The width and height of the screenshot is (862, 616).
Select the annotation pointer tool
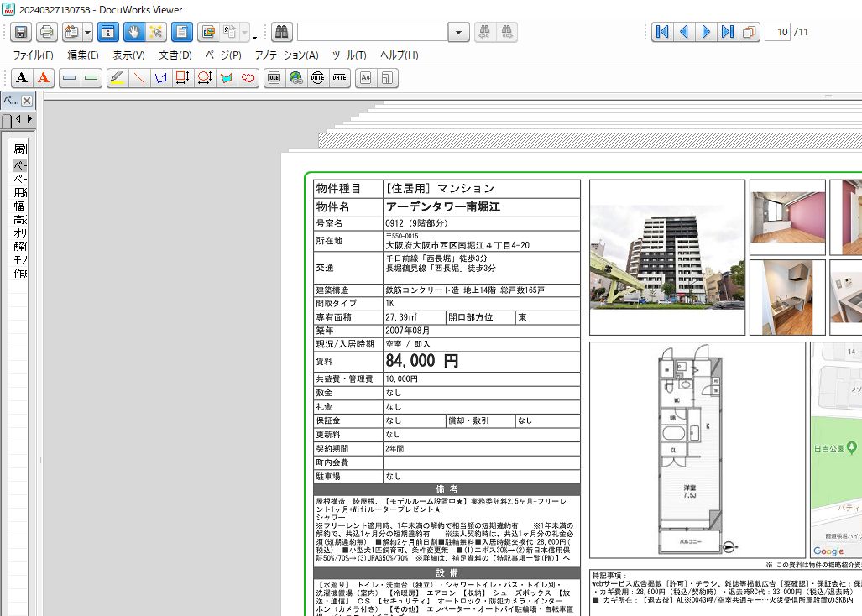click(156, 32)
